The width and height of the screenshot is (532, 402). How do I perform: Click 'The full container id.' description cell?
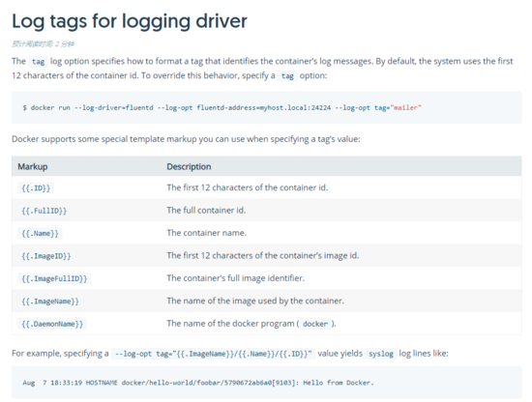206,211
